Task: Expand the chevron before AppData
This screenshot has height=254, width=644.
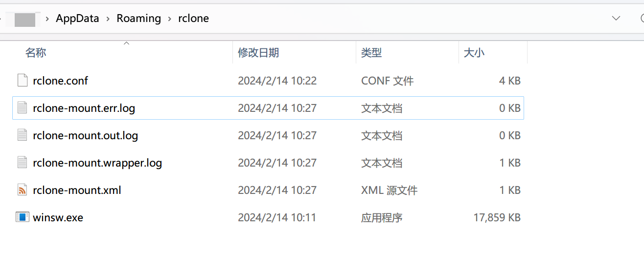Action: [x=47, y=19]
